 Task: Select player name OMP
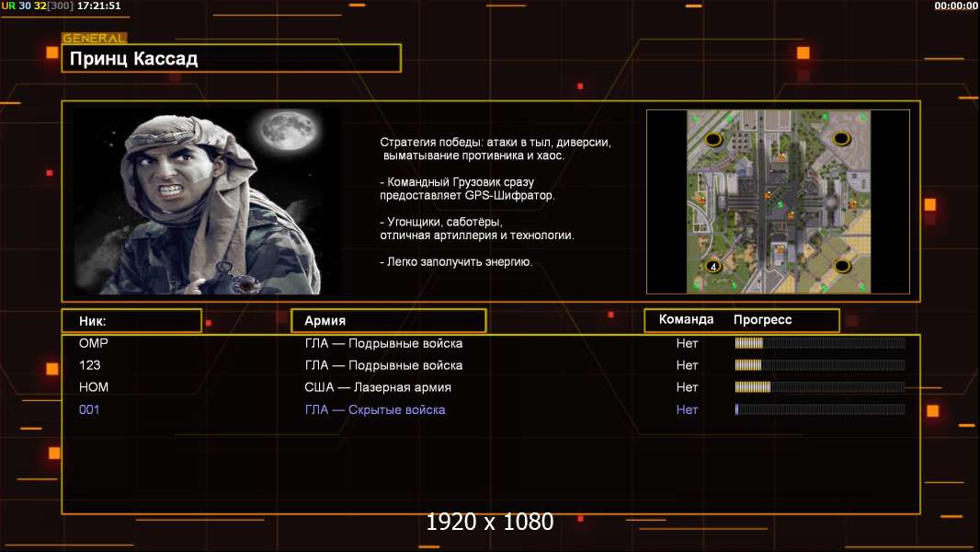93,343
